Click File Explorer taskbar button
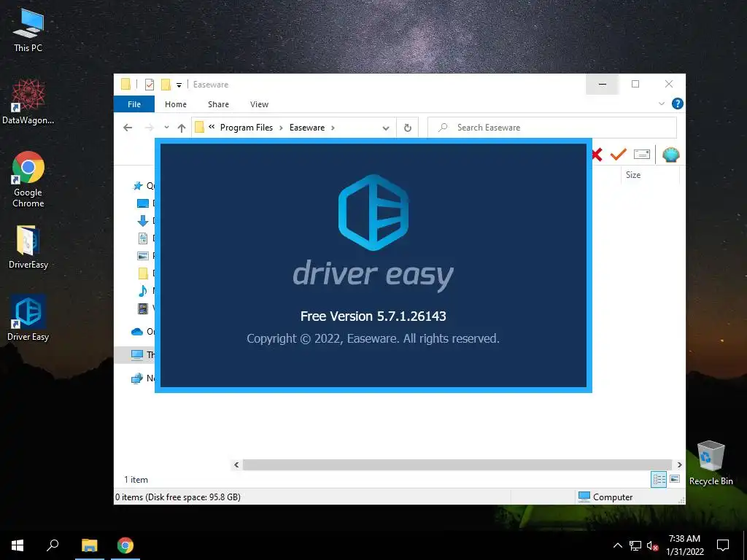This screenshot has width=747, height=560. coord(89,545)
